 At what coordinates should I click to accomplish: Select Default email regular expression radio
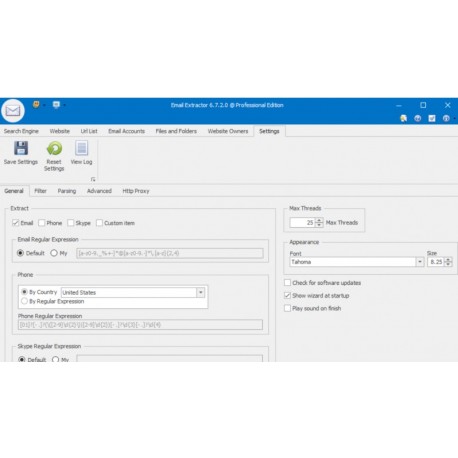pos(20,253)
